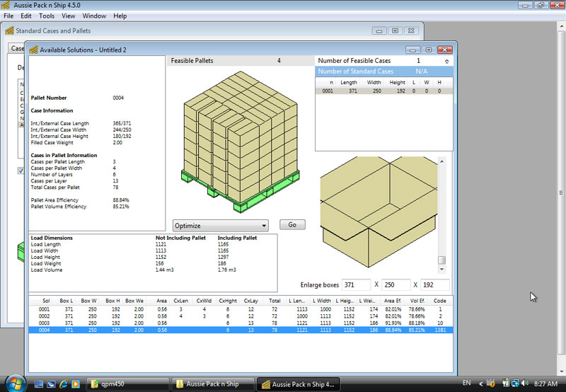Close the Standard Cases and Pallets window
Image resolution: width=566 pixels, height=392 pixels.
coord(411,31)
